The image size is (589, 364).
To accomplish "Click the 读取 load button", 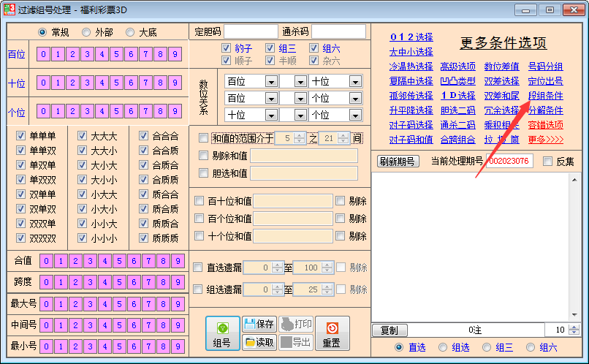I will [259, 342].
